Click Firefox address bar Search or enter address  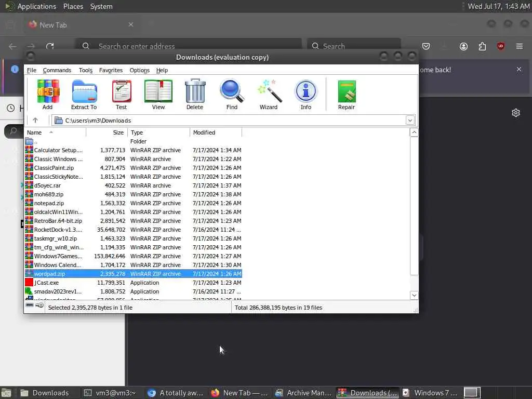(188, 46)
